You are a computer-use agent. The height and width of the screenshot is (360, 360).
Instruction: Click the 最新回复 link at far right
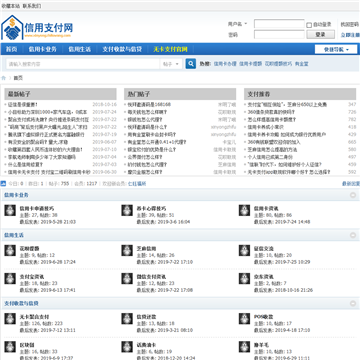(351, 184)
